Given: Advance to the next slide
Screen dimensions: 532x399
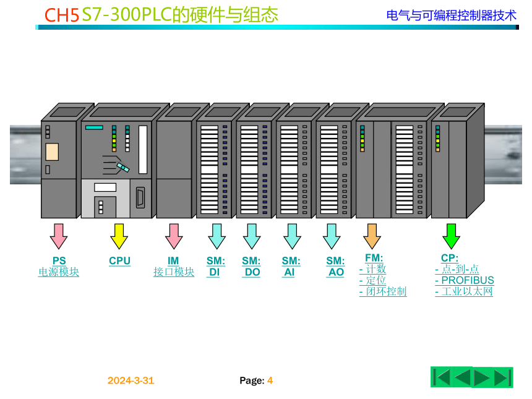Looking at the screenshot, I should (x=482, y=377).
